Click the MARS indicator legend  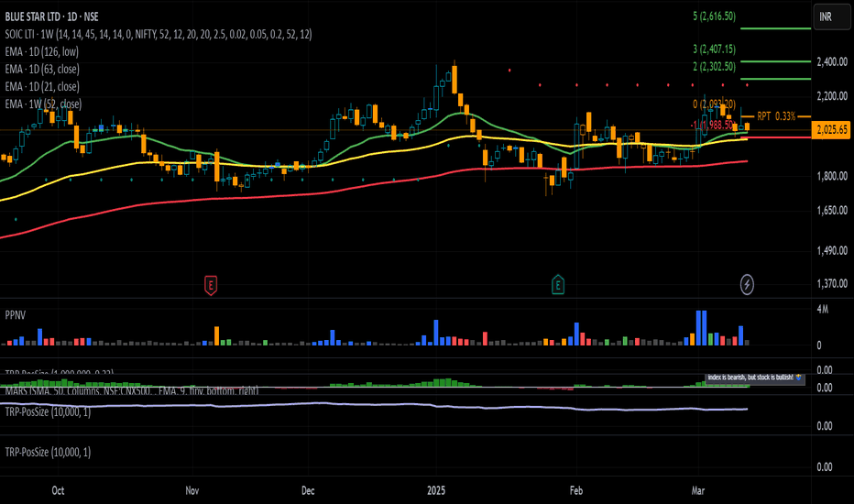(x=132, y=390)
